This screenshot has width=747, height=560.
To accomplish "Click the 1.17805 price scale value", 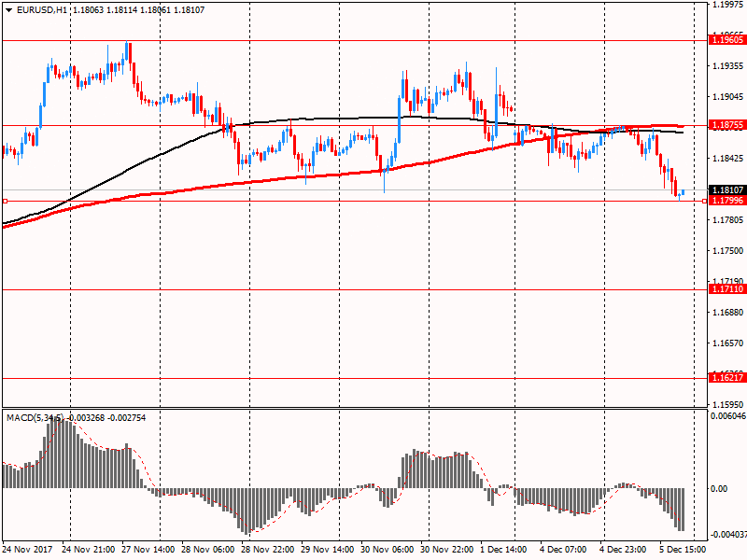I will tap(727, 220).
